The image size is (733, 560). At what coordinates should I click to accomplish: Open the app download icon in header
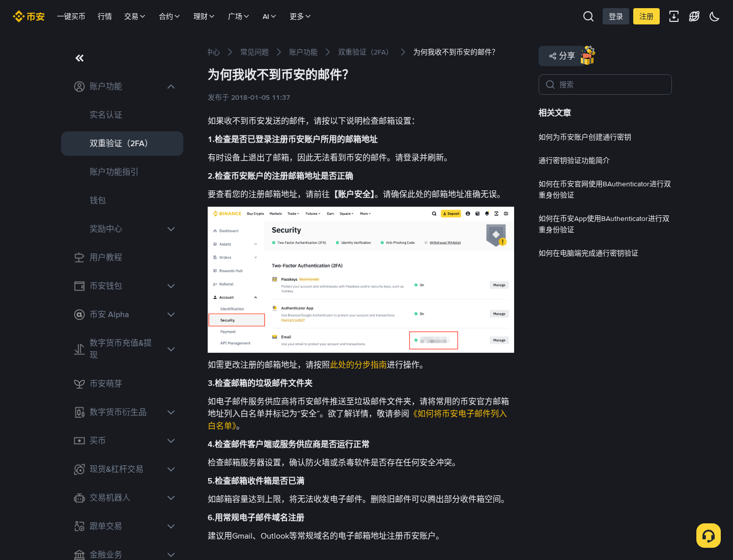pyautogui.click(x=674, y=16)
